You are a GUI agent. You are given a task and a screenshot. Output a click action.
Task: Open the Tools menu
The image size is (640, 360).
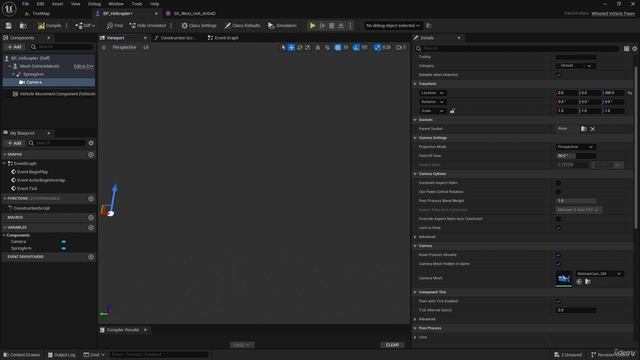point(137,4)
